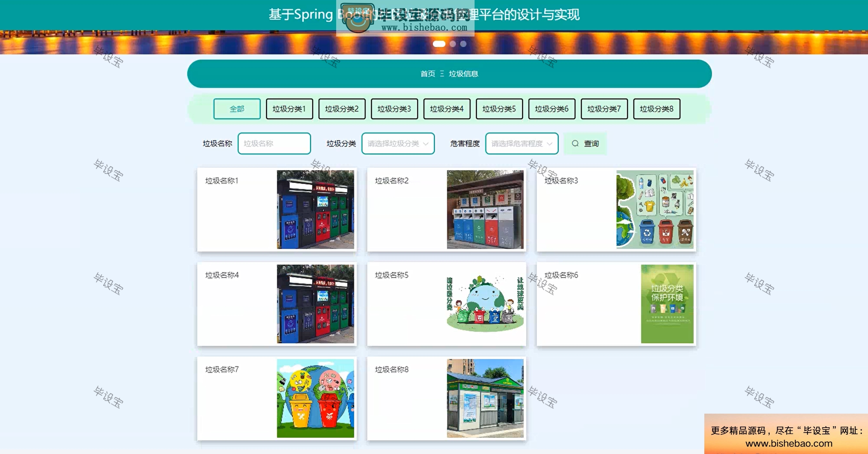Image resolution: width=868 pixels, height=454 pixels.
Task: Focus the 垃圾名称 search input
Action: (x=274, y=143)
